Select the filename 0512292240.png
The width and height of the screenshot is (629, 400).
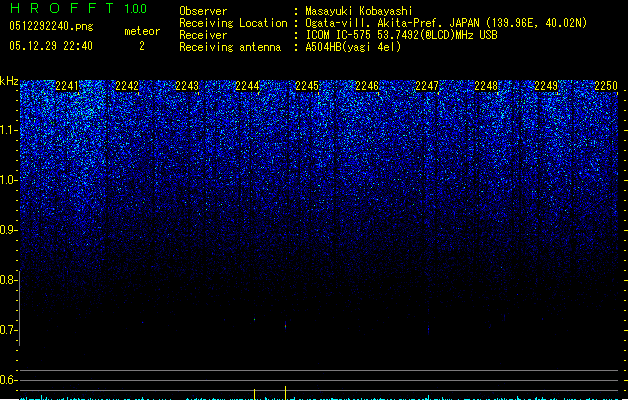(x=51, y=26)
